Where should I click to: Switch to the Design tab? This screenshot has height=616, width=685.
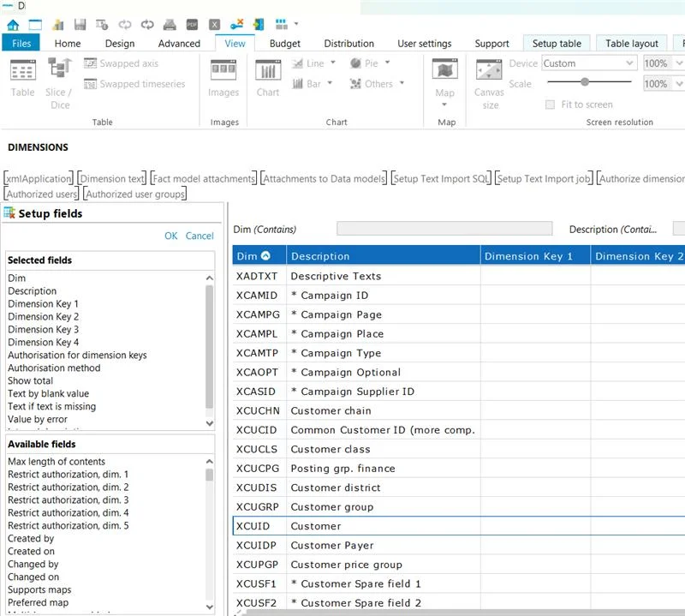click(x=120, y=44)
